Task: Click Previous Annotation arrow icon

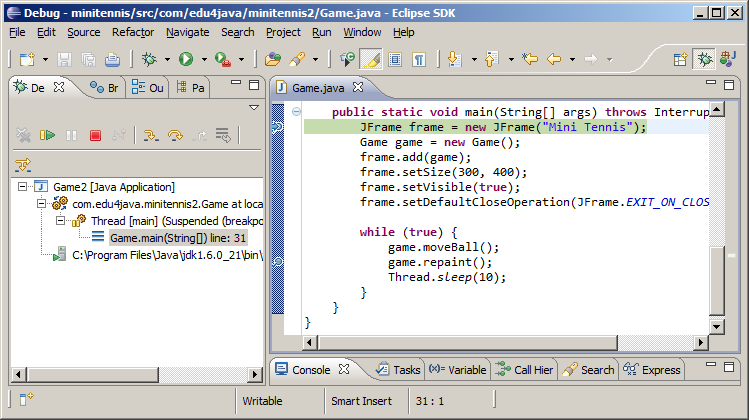Action: [x=491, y=59]
